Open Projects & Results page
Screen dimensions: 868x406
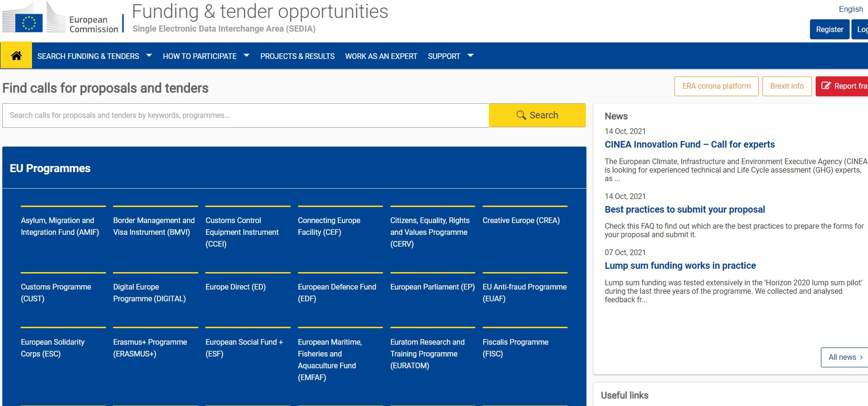click(298, 56)
